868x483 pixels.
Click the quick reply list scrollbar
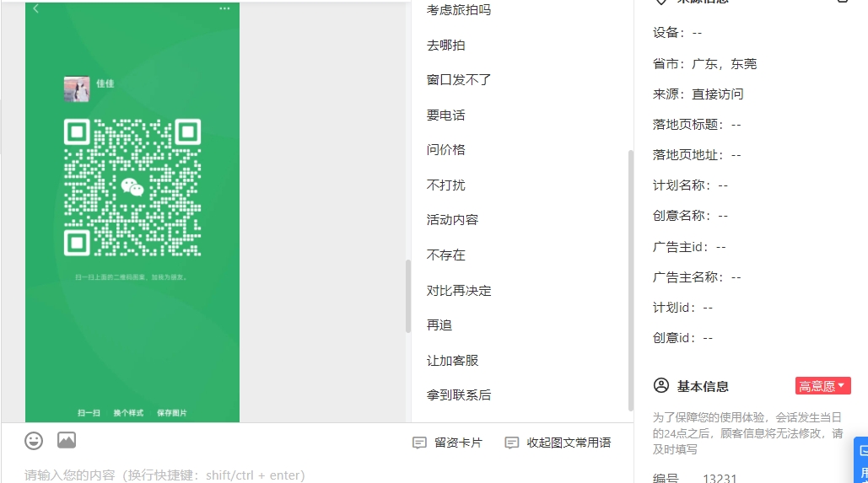pos(630,279)
